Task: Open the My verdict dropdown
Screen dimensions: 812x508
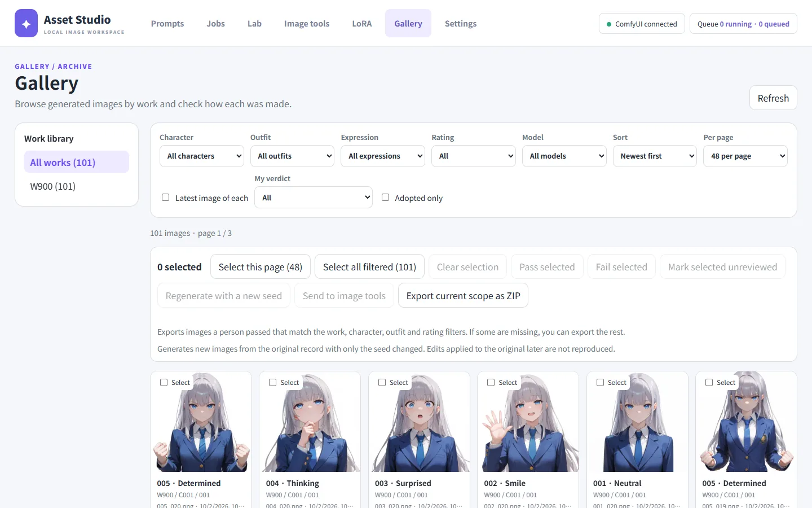Action: click(314, 198)
